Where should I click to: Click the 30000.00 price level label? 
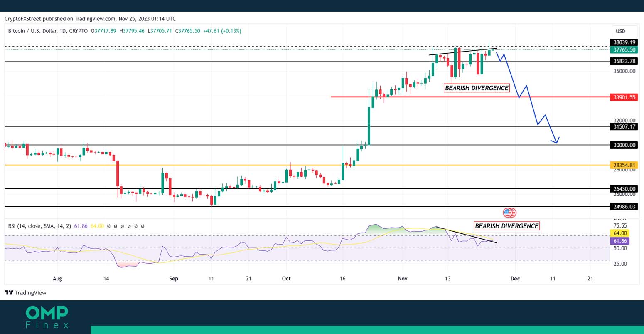(x=624, y=145)
